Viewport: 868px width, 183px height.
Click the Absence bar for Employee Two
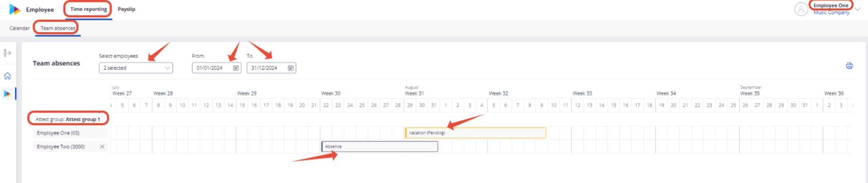coord(380,146)
